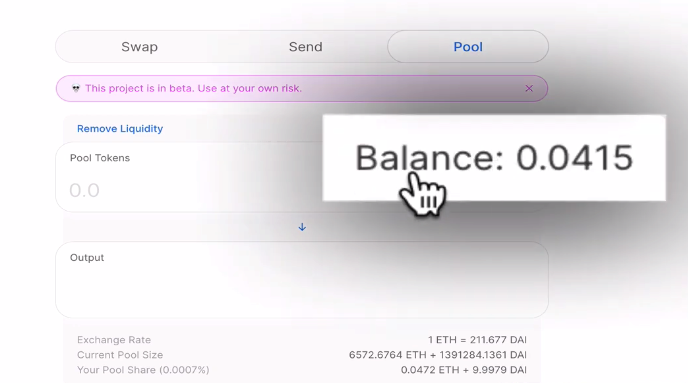Click Your Pool Share (0.0007%) label
Viewport: 688px width, 383px height.
143,370
